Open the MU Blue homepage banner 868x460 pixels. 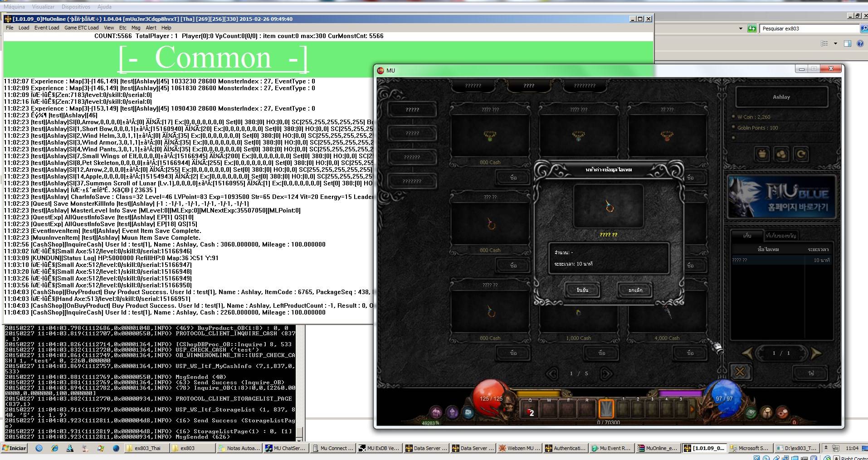tap(781, 197)
